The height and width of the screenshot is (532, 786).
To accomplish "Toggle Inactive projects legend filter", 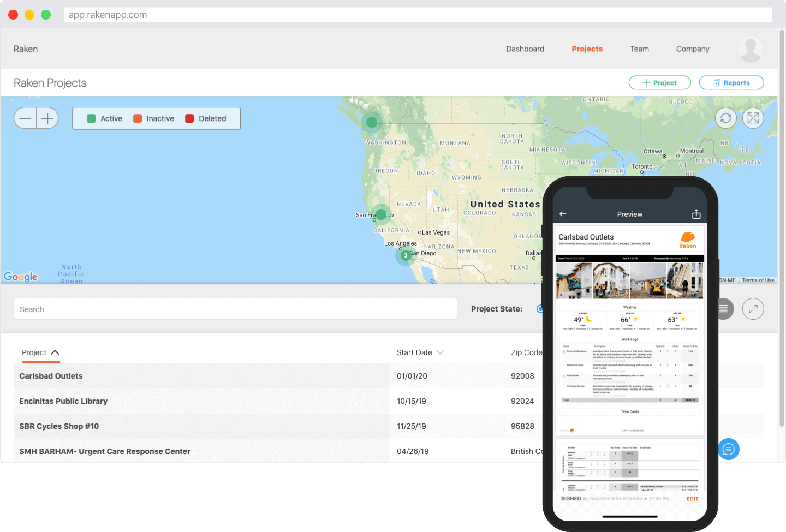I will pos(153,118).
